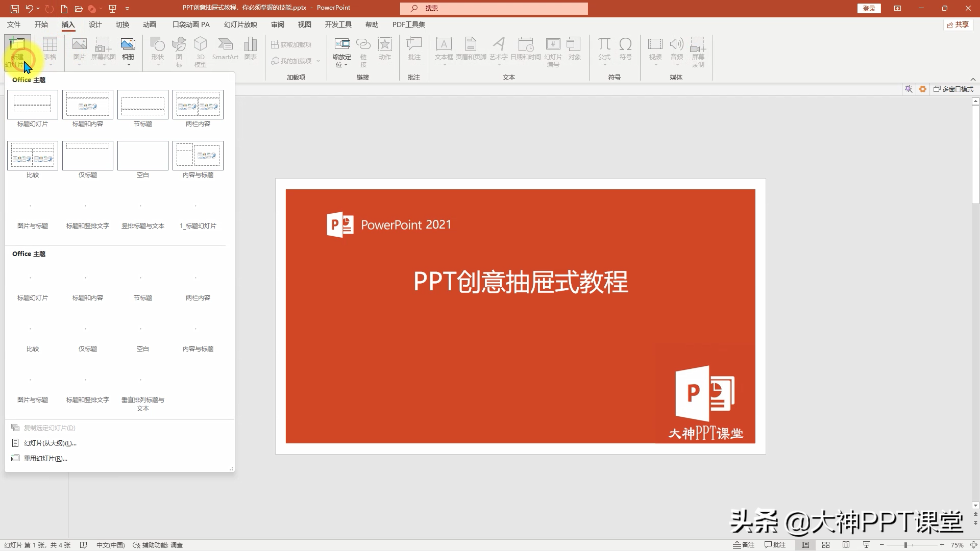Insert 艺术字 WordArt
The image size is (980, 551).
pos(499,52)
